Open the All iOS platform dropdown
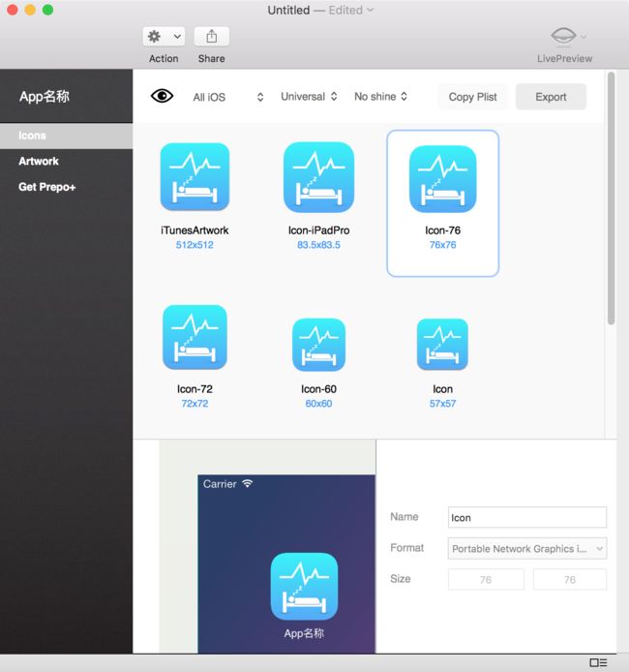Screen dimensions: 629x672 [227, 97]
